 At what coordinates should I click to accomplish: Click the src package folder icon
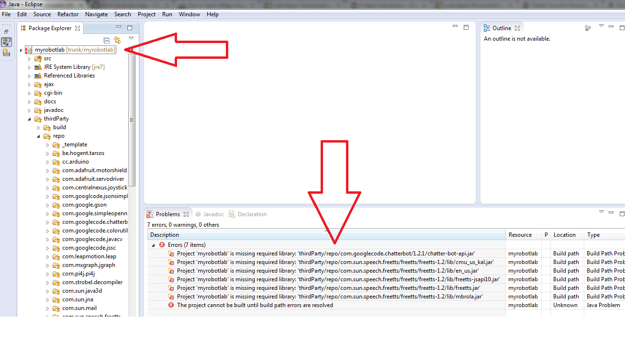(38, 59)
